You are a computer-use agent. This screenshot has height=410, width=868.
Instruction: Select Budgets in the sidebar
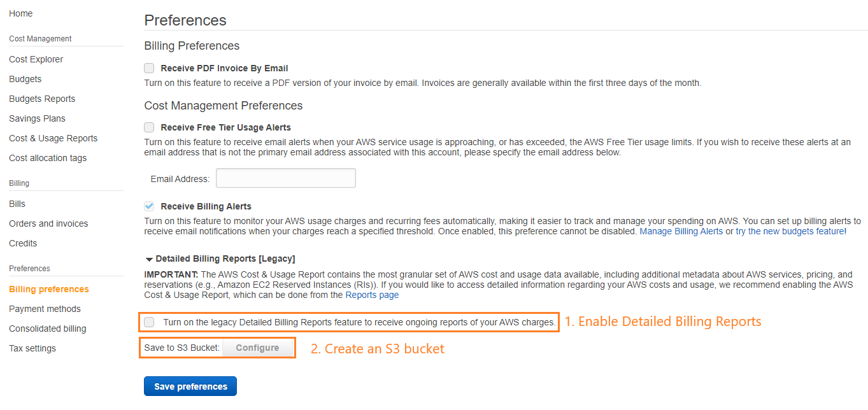point(25,79)
